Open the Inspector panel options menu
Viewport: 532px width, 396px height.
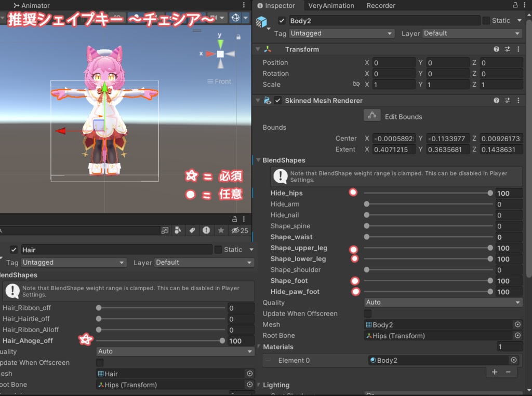tap(525, 5)
